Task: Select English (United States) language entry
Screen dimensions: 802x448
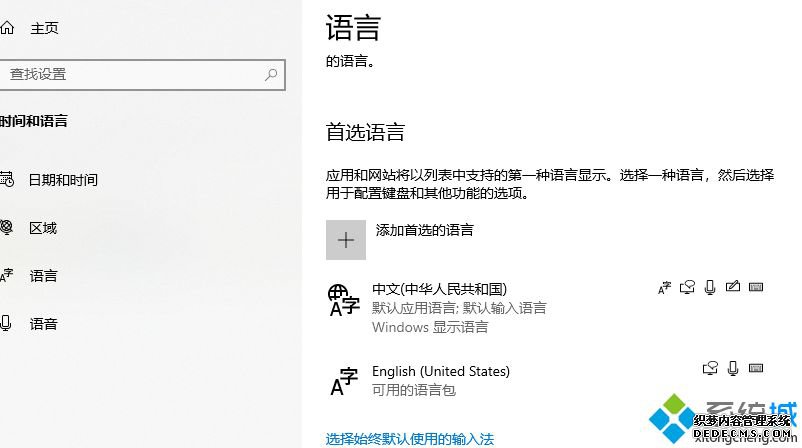Action: click(x=547, y=382)
